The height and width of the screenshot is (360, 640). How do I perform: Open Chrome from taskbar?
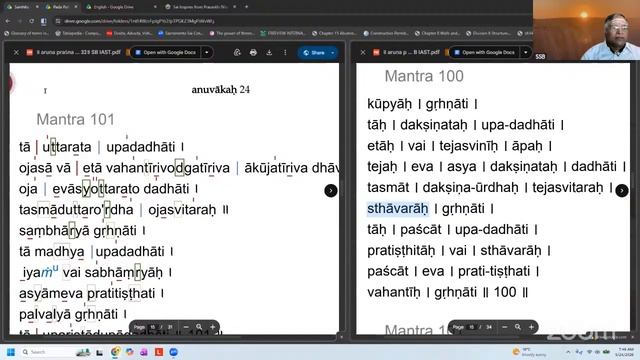(x=115, y=352)
